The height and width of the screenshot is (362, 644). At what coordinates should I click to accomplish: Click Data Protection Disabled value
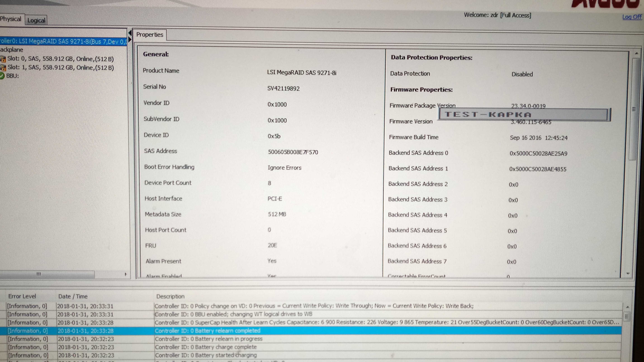pos(522,74)
